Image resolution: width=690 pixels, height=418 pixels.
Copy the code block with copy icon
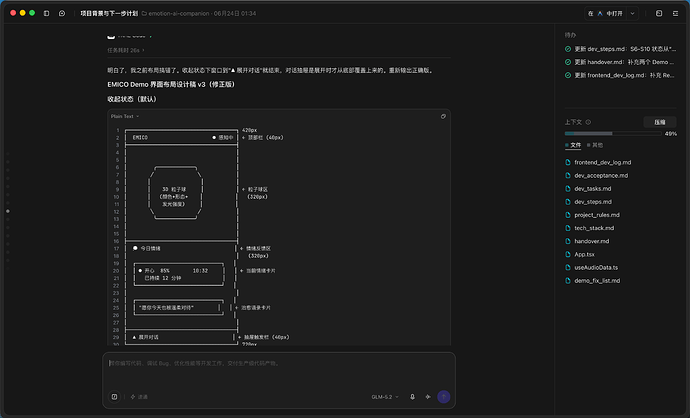[443, 116]
